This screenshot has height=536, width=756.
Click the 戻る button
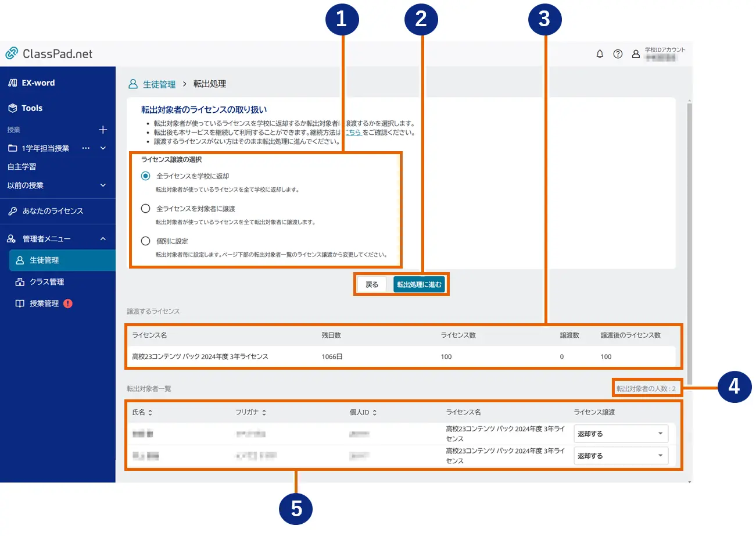(371, 284)
